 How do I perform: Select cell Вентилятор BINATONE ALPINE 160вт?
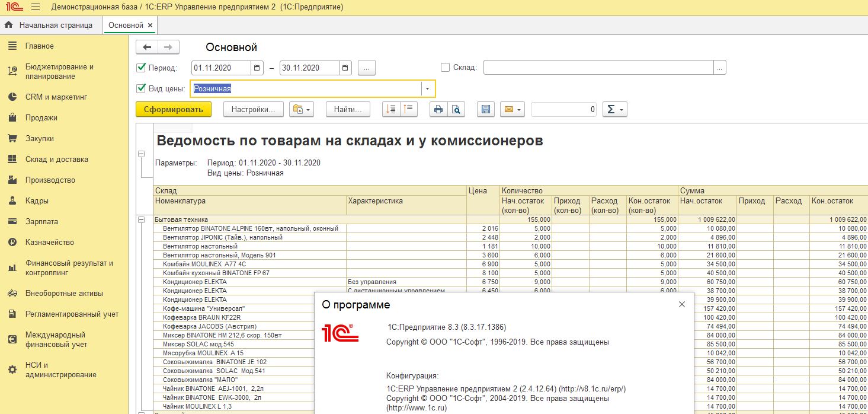tap(249, 228)
